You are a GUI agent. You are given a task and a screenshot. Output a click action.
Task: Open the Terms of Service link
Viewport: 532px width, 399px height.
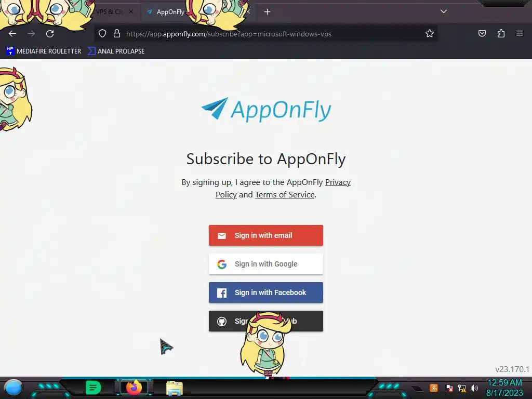285,195
